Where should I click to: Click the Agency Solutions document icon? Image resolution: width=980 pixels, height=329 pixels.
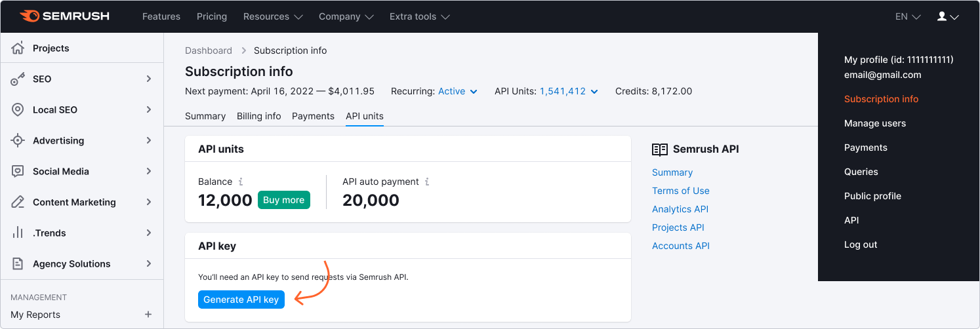tap(18, 263)
